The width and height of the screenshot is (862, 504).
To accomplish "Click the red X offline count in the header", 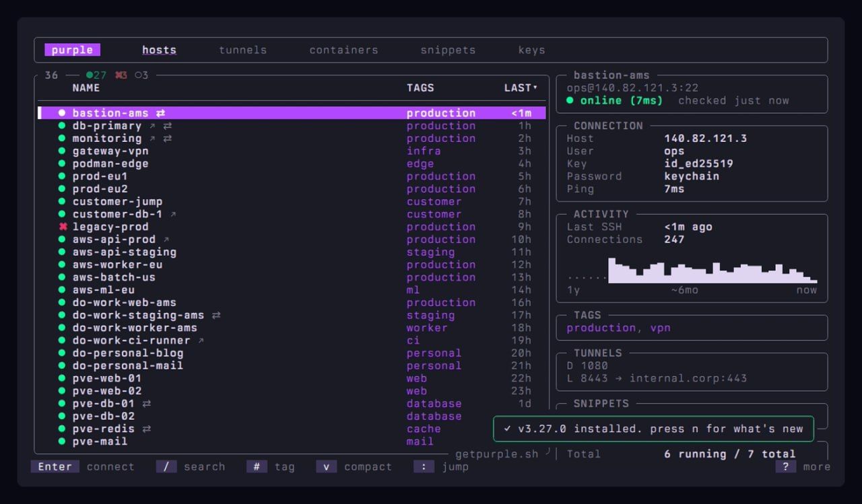I will point(121,75).
